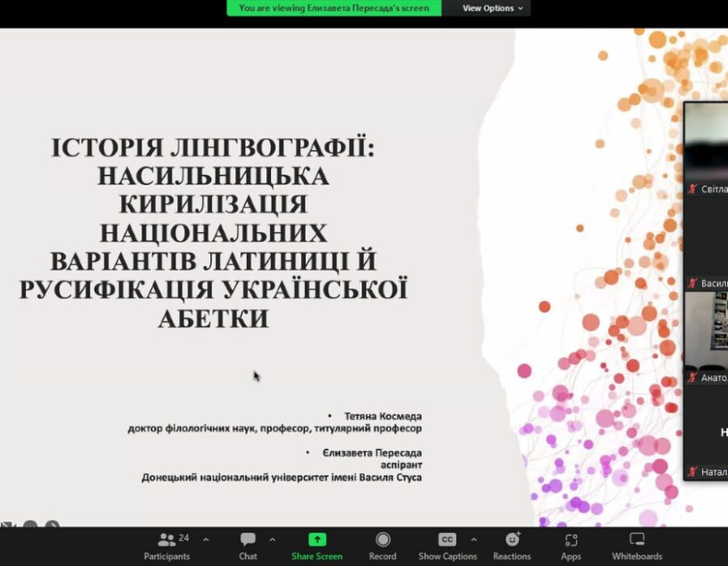Toggle Show Captions on
Image resolution: width=728 pixels, height=566 pixels.
click(447, 544)
